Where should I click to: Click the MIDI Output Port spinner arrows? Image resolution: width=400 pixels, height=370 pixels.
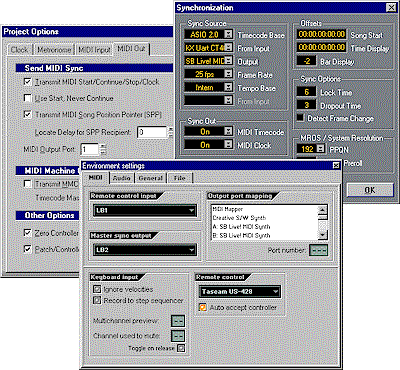[103, 150]
